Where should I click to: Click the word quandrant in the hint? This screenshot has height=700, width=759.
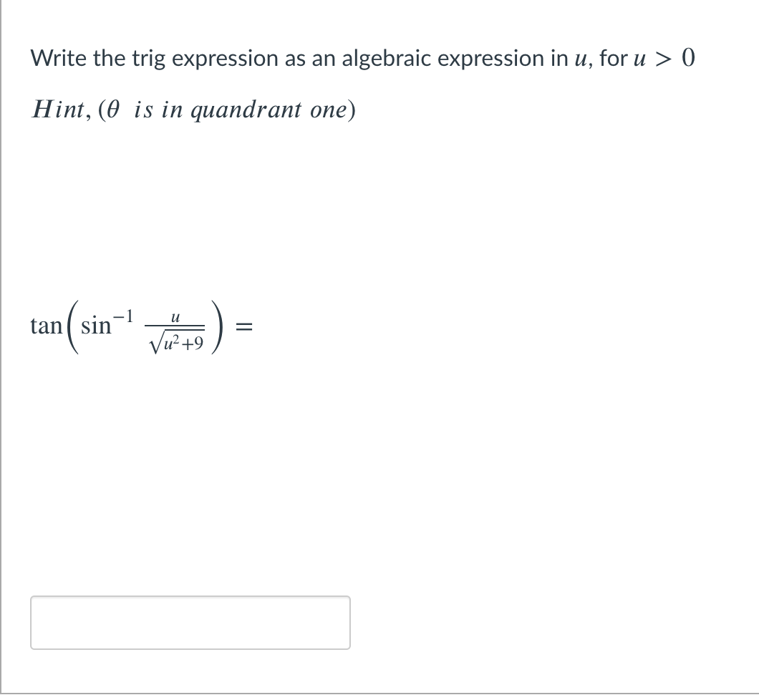(x=247, y=110)
